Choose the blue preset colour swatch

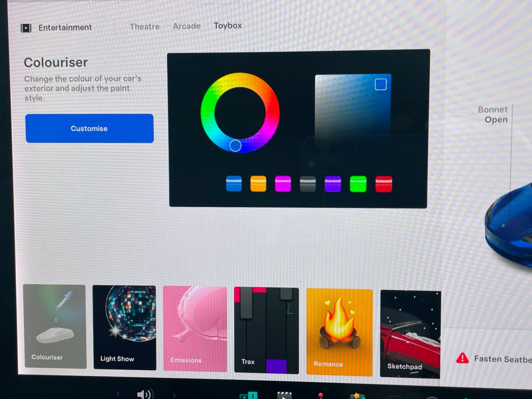(x=234, y=184)
